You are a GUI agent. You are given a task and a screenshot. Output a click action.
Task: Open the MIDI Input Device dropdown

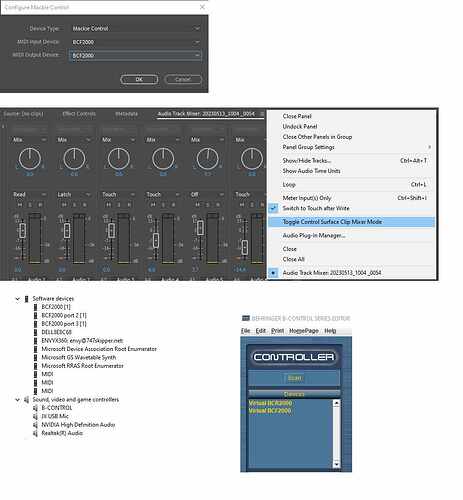click(135, 42)
